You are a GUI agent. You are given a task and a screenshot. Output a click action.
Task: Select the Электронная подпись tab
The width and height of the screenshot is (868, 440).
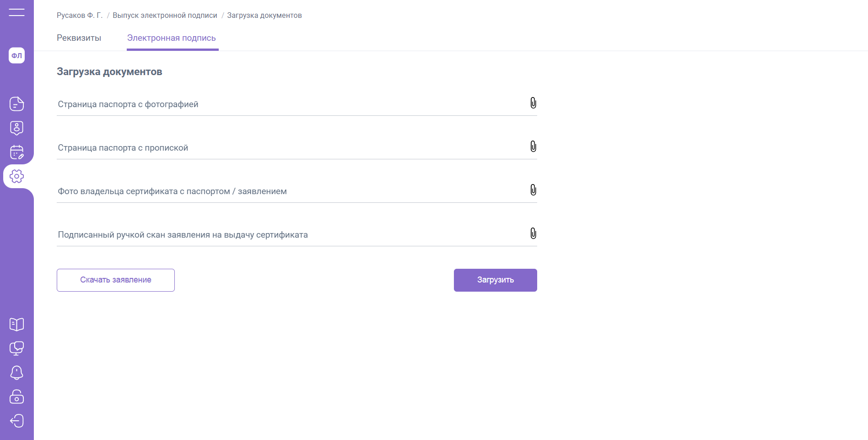pos(172,38)
